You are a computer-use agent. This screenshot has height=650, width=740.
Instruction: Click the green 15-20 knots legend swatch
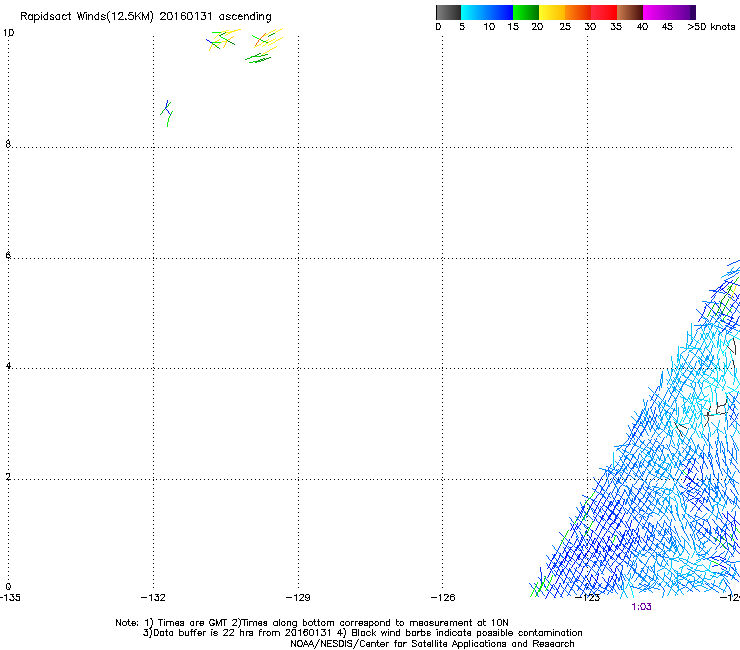pos(526,12)
